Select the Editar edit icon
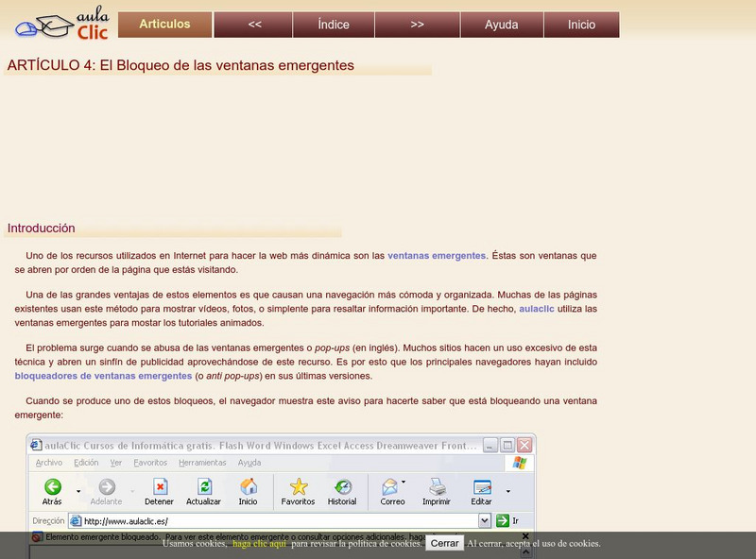The height and width of the screenshot is (559, 756). point(484,485)
